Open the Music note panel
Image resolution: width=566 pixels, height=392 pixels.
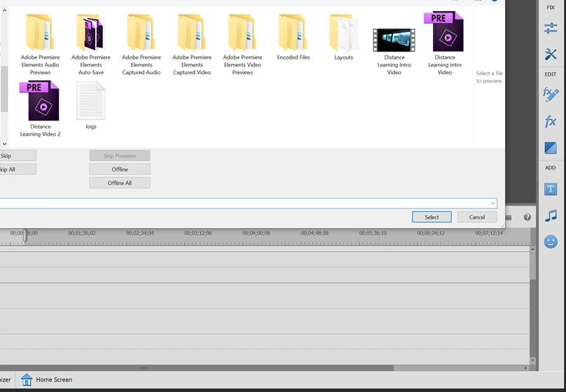tap(551, 216)
